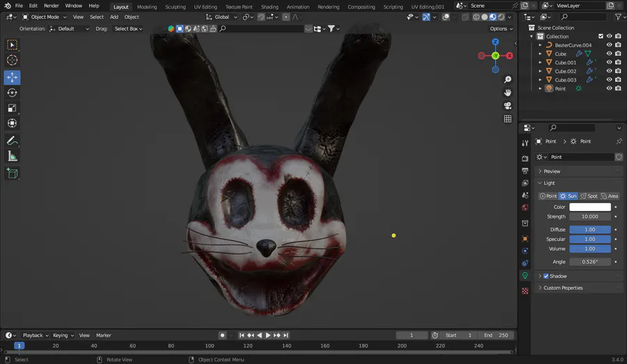Image resolution: width=627 pixels, height=364 pixels.
Task: Switch orthographic/perspective grid icon
Action: (x=507, y=119)
